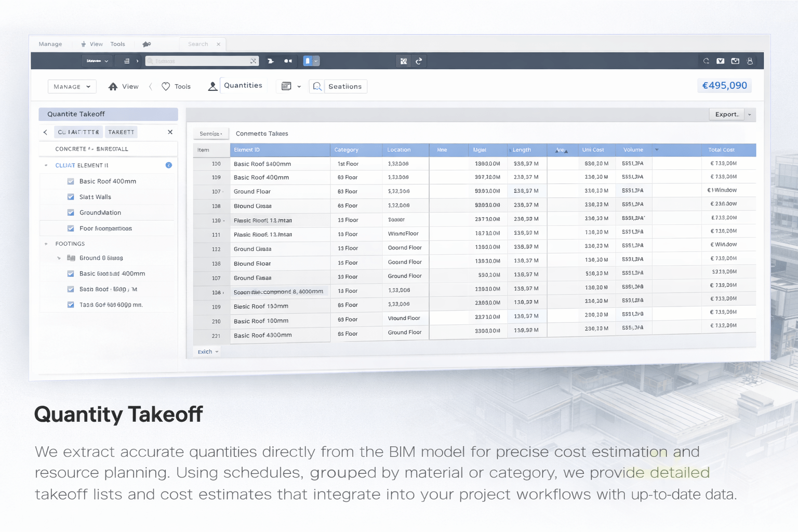798x532 pixels.
Task: Uncheck the GroundMation checkbox
Action: (x=71, y=212)
